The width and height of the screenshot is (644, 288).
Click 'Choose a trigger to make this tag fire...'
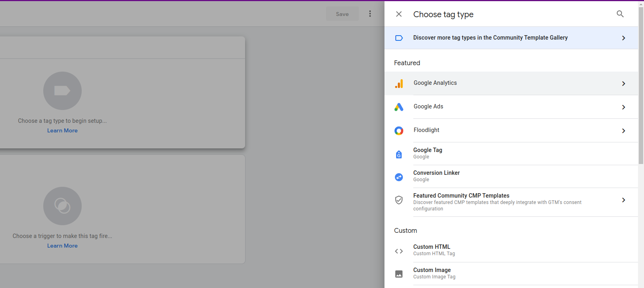(62, 236)
